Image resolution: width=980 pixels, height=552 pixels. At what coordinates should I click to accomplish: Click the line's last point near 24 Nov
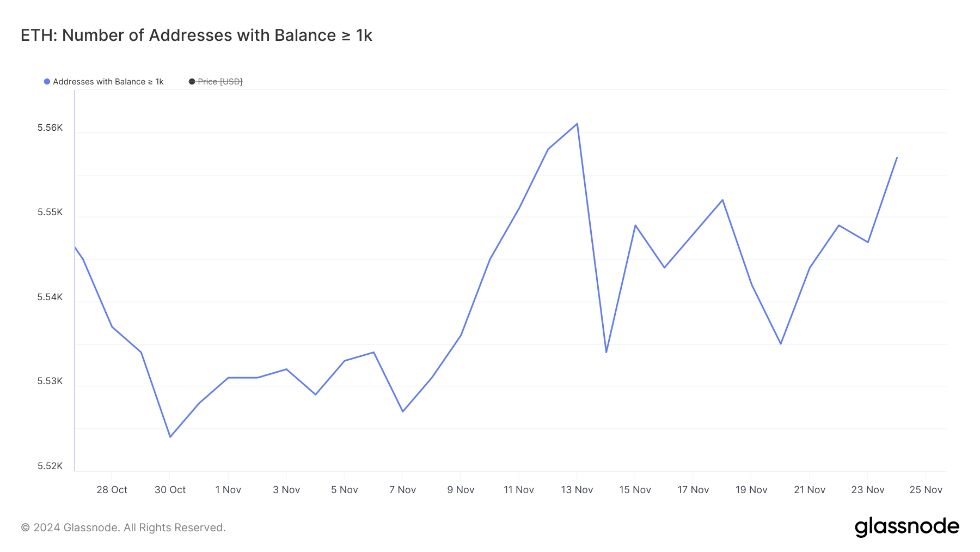point(897,157)
